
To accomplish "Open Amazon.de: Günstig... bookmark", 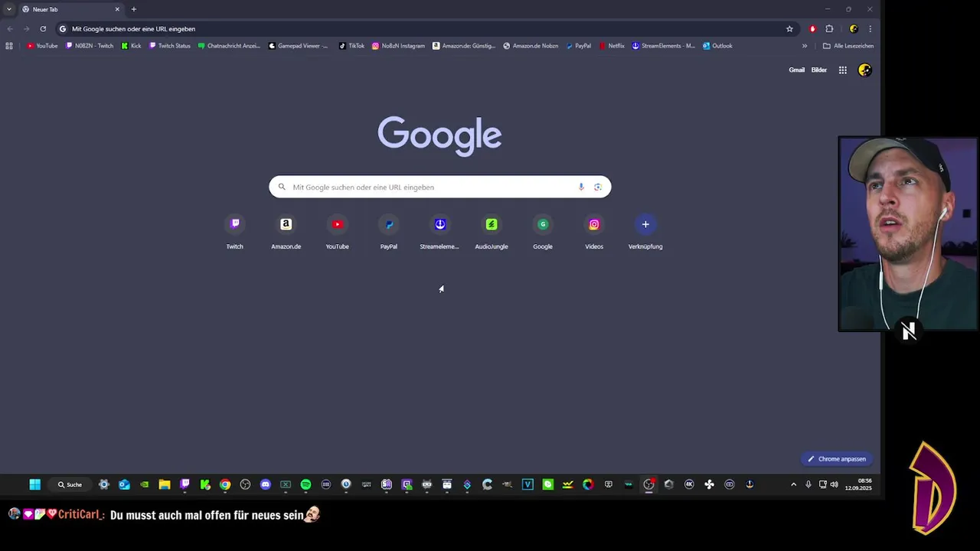I will pyautogui.click(x=464, y=46).
